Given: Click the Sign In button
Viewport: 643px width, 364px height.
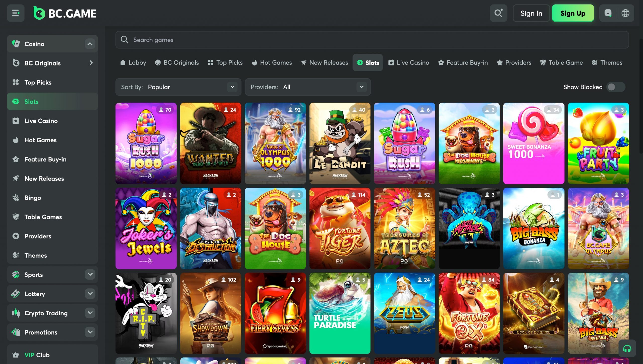Looking at the screenshot, I should pos(531,13).
